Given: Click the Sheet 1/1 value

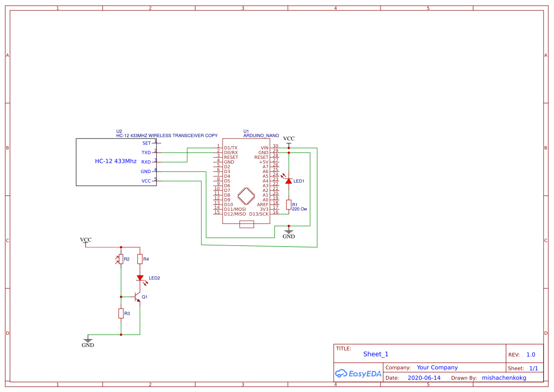Looking at the screenshot, I should (534, 368).
